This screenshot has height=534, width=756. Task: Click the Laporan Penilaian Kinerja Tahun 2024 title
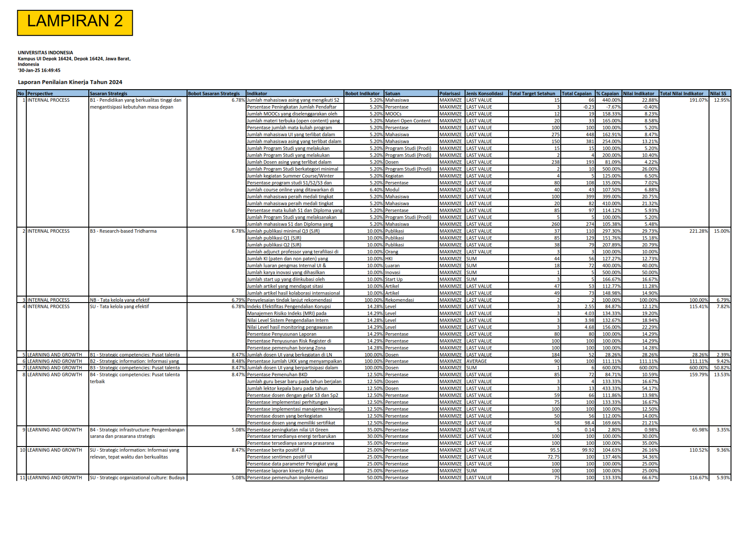[x=70, y=82]
